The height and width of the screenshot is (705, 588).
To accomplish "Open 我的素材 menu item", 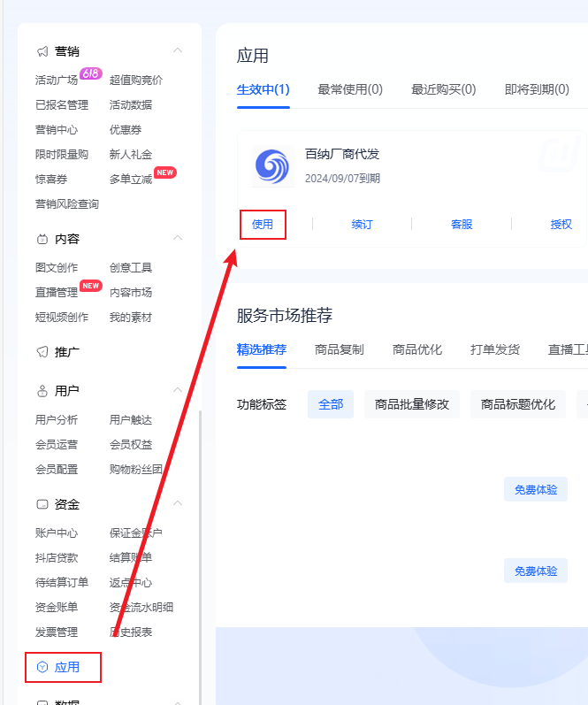I will (x=131, y=318).
